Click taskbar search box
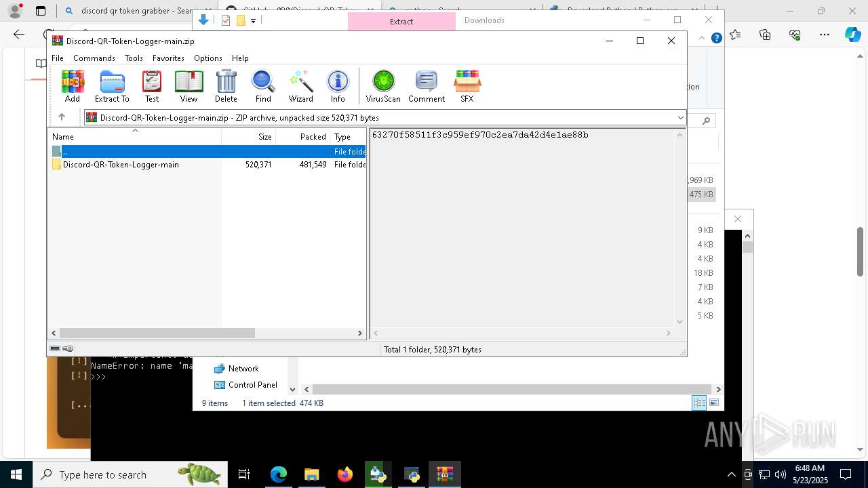 coord(130,474)
